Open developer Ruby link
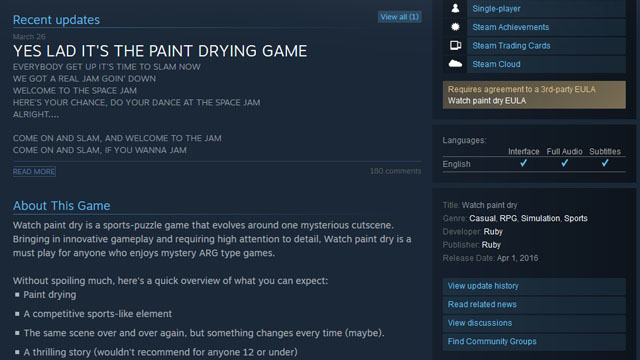This screenshot has width=640, height=360. tap(493, 232)
